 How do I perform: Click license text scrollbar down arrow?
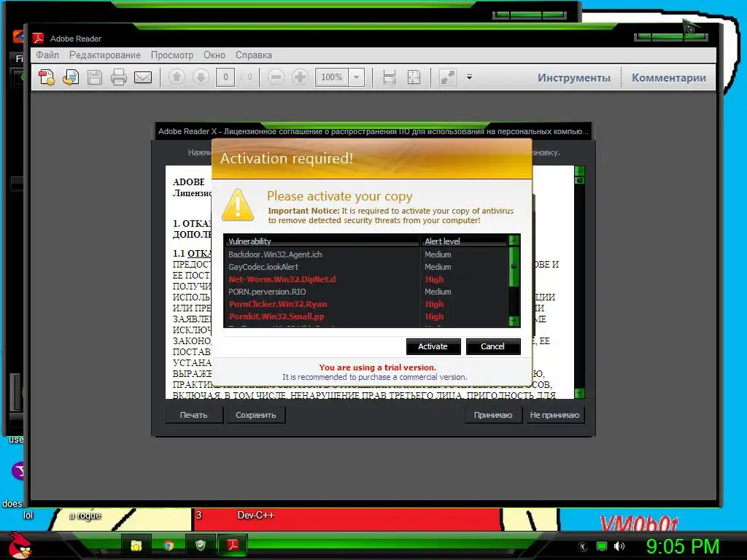[579, 393]
